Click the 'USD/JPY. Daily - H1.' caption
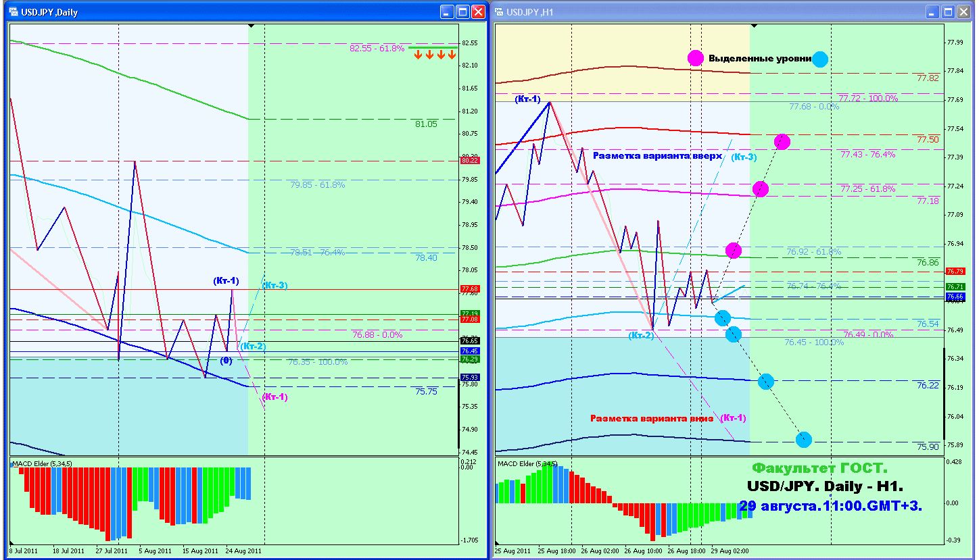The height and width of the screenshot is (560, 979). [825, 486]
